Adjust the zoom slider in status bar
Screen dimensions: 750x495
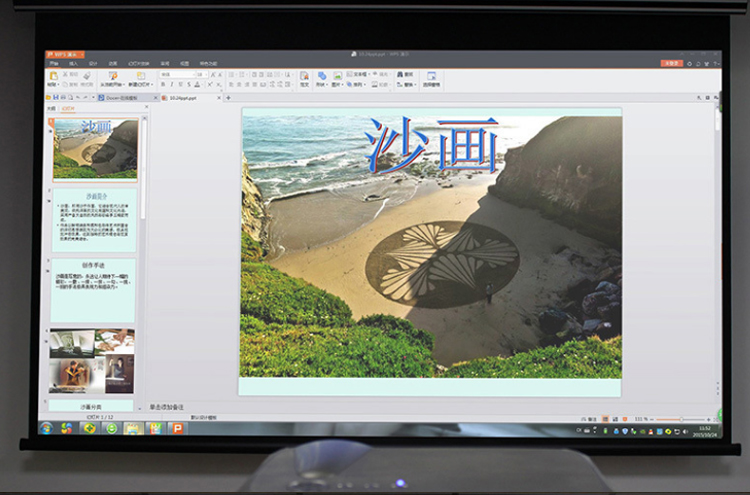tap(680, 418)
